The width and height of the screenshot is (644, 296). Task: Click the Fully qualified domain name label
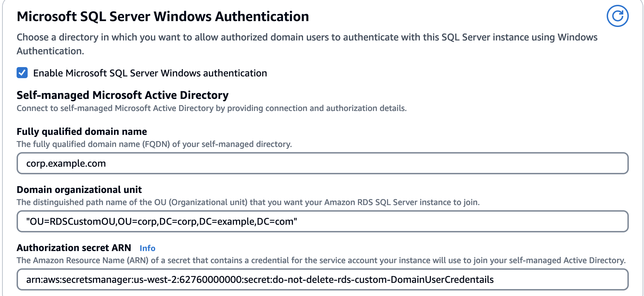coord(82,132)
